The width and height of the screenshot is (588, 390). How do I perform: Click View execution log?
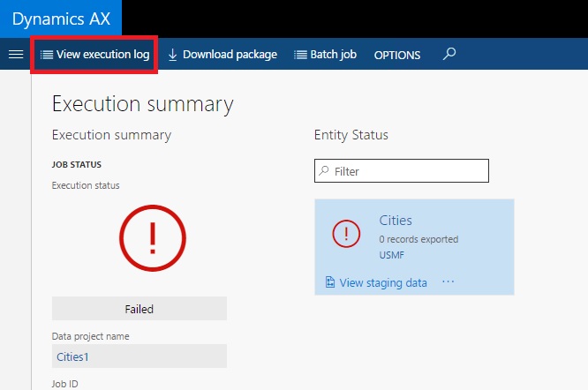point(95,55)
